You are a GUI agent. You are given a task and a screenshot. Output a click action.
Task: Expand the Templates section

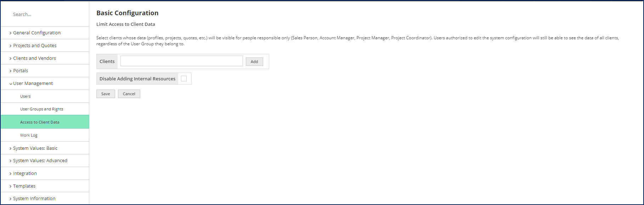pos(45,186)
